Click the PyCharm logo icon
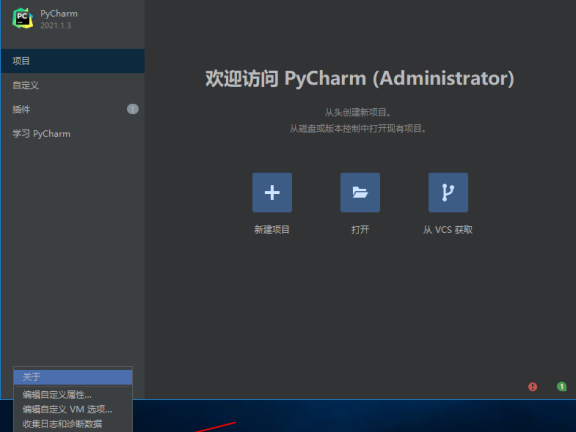This screenshot has height=432, width=576. [23, 18]
